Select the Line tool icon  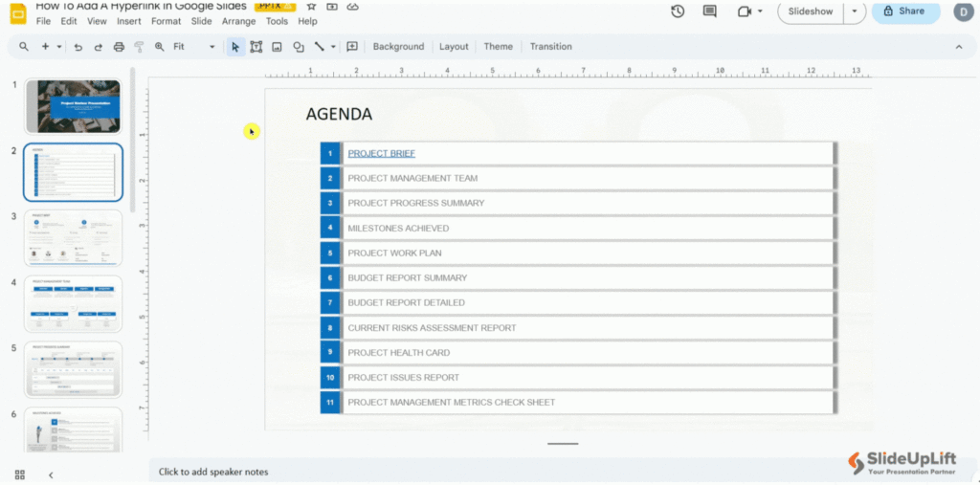(320, 46)
